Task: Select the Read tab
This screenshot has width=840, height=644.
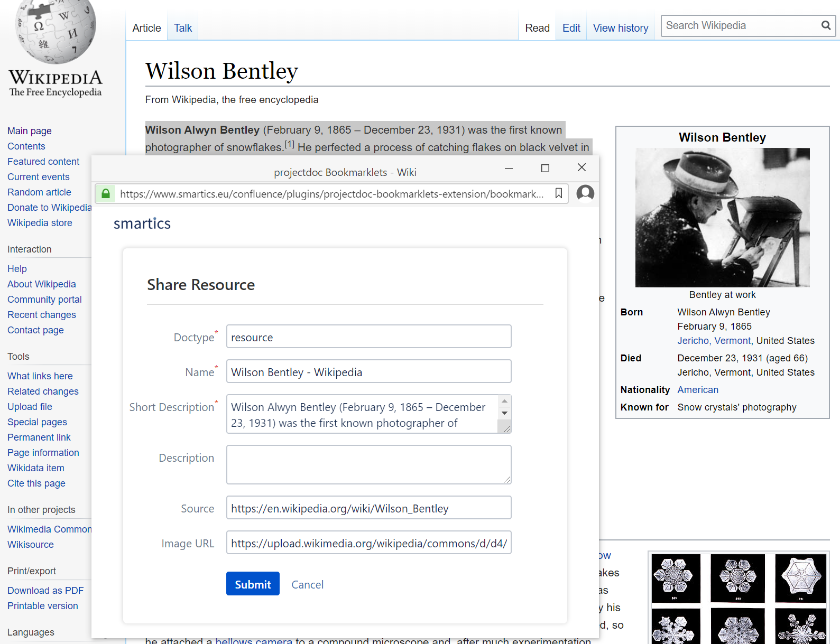Action: 537,28
